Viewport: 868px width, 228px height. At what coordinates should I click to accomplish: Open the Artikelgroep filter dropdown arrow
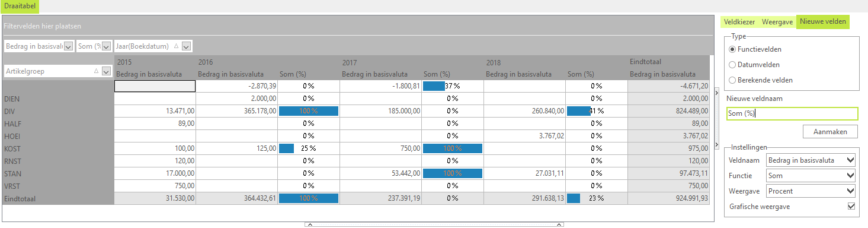pos(107,71)
